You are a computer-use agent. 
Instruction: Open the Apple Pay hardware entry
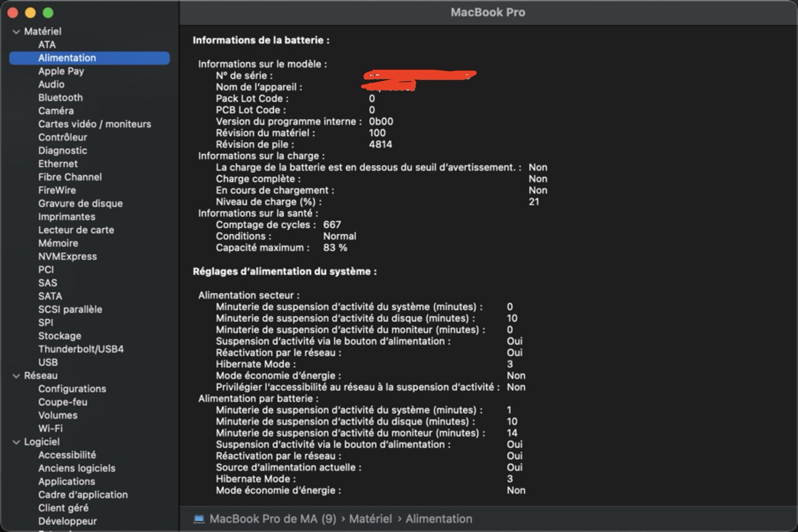[61, 71]
